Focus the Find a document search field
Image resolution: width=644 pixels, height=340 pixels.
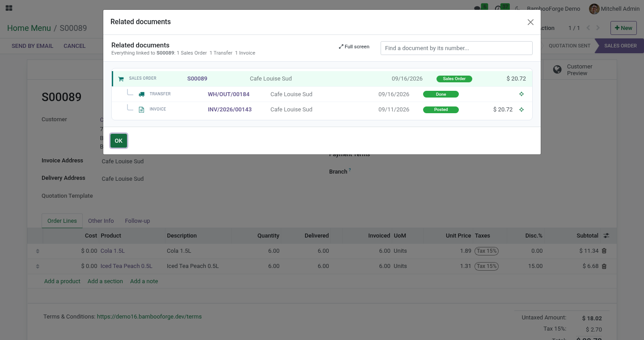point(456,48)
